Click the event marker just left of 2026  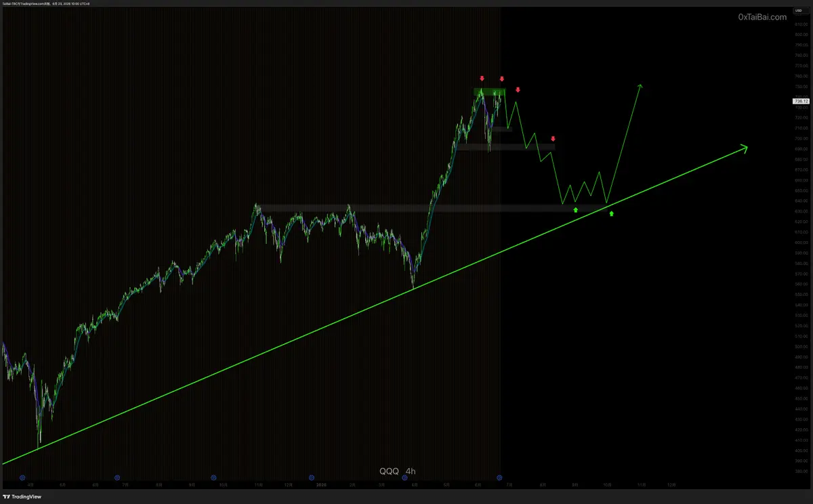311,478
